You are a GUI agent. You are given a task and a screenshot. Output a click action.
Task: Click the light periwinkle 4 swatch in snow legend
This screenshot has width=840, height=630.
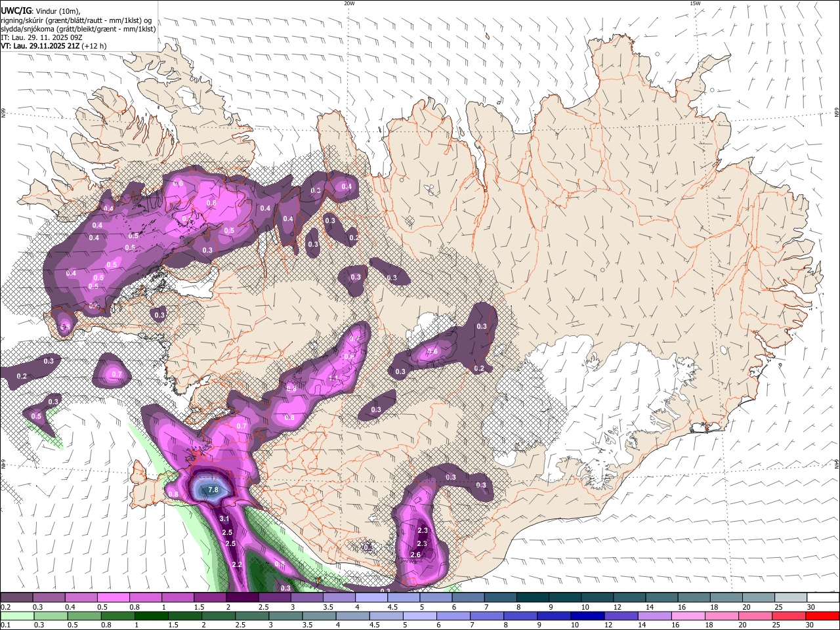coord(371,598)
